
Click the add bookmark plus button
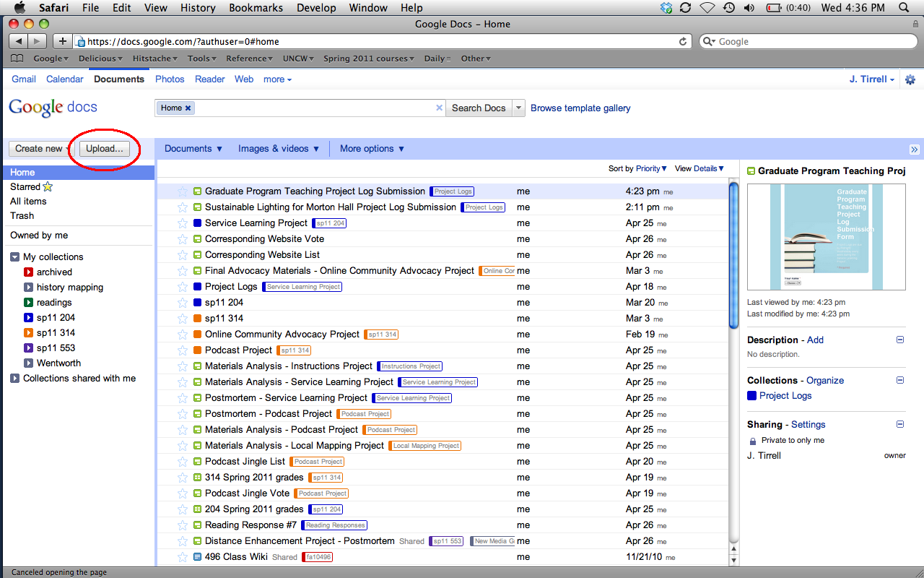click(62, 41)
